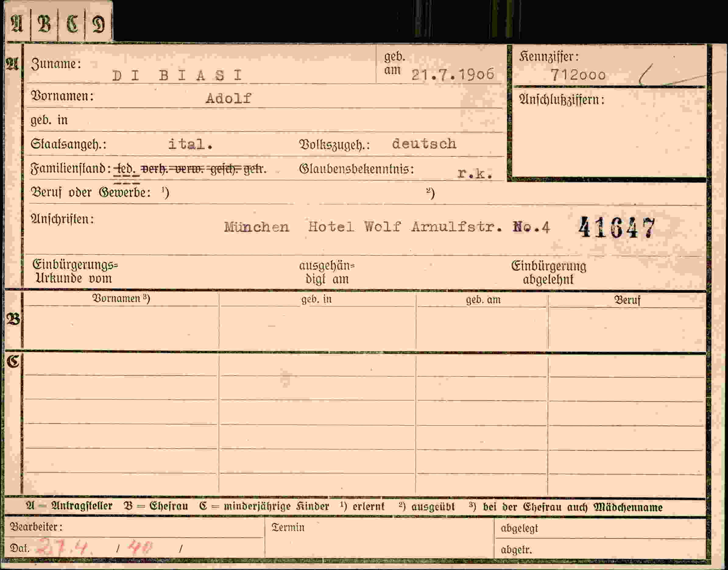Click 'Arnulfstr.' in the address line
The width and height of the screenshot is (728, 570).
coord(457,226)
